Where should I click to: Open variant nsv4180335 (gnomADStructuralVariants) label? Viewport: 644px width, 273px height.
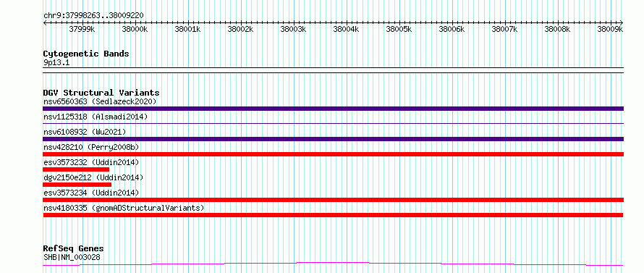coord(124,208)
